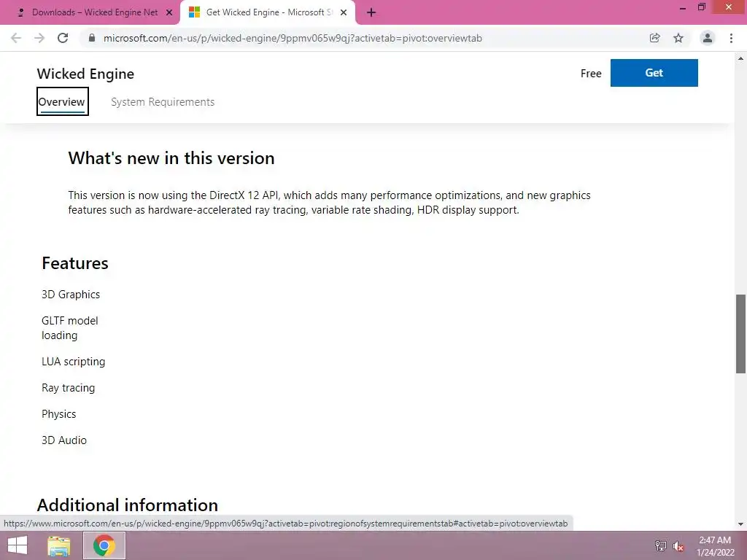Share this page via the share icon
The height and width of the screenshot is (560, 747).
(x=654, y=38)
